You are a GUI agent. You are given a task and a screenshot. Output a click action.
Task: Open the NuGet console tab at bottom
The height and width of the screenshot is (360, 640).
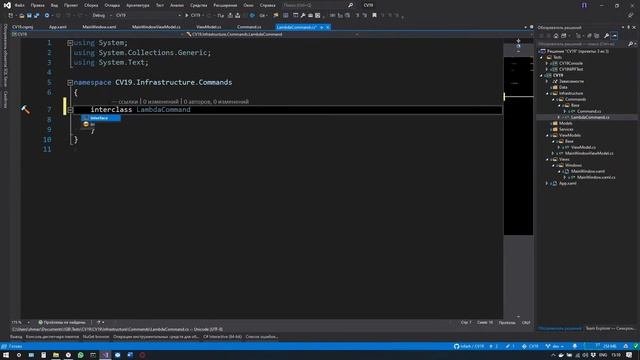coord(96,337)
